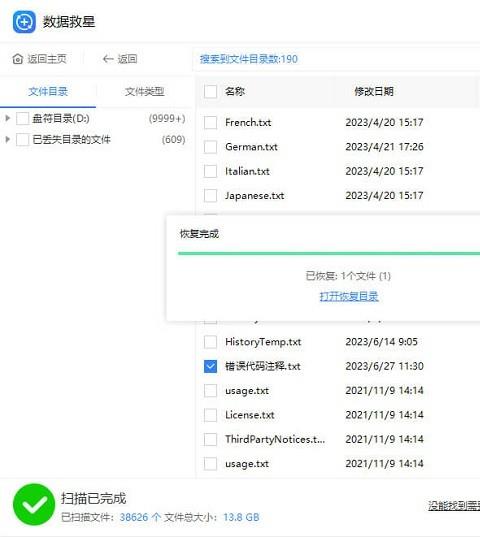Click the green scan-complete checkmark icon
480x537 pixels.
coord(34,504)
